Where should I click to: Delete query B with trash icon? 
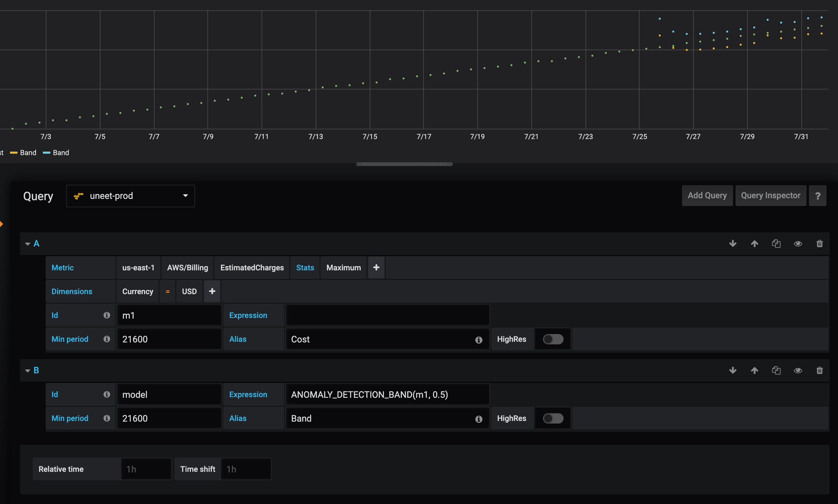point(820,370)
